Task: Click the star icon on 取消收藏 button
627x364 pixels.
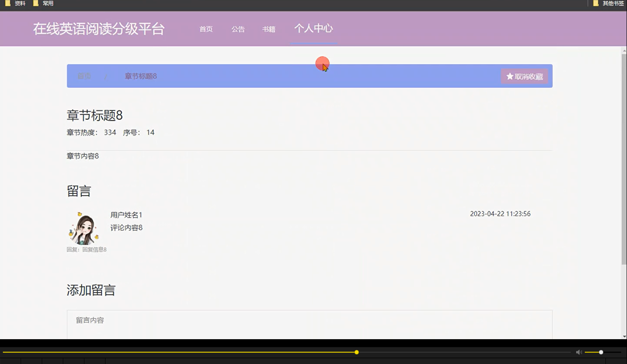Action: (509, 76)
